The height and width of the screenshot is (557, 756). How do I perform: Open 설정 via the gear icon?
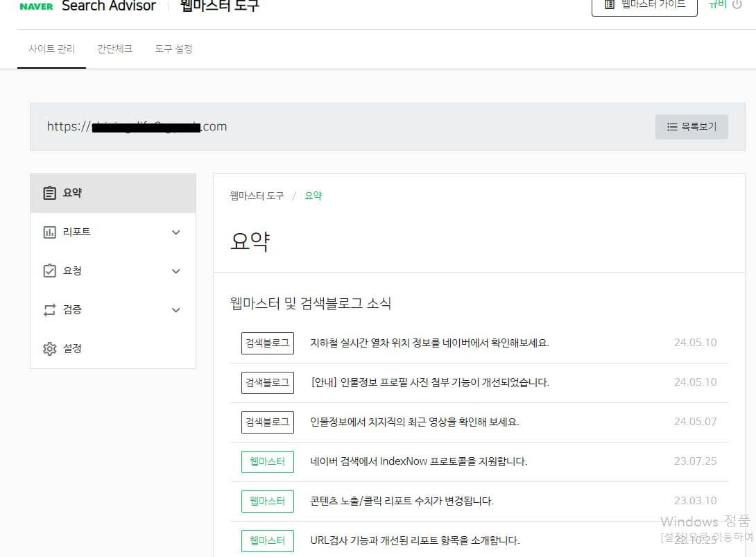(49, 348)
